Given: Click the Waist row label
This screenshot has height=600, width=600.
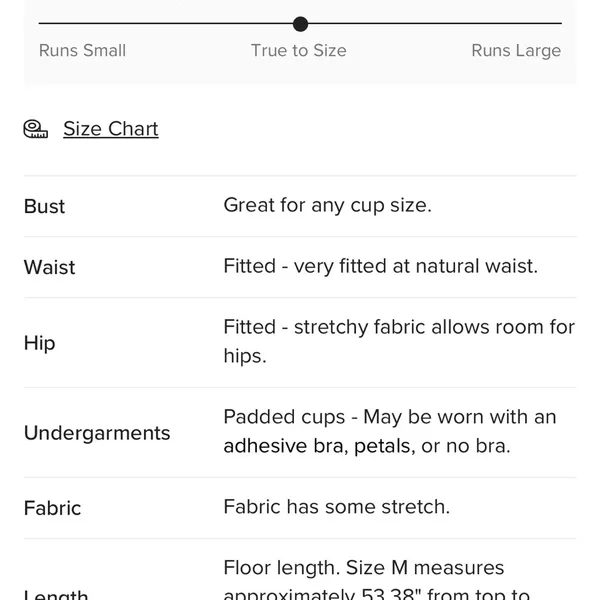Looking at the screenshot, I should [x=49, y=267].
